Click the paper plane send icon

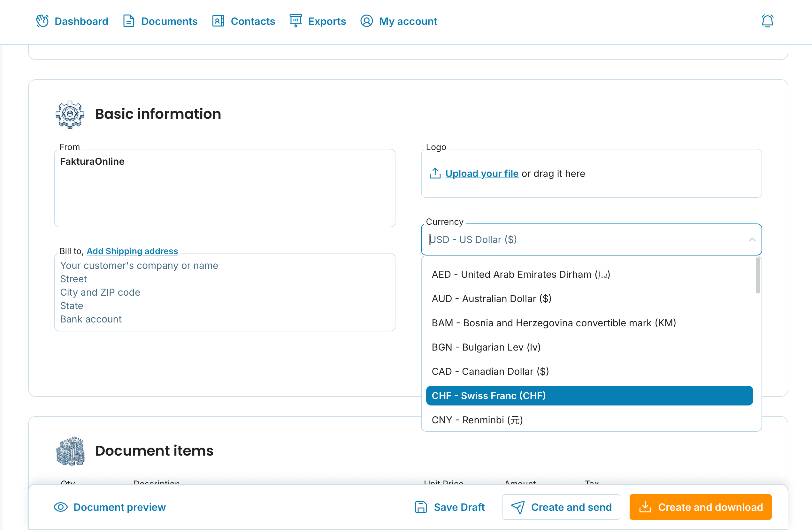pyautogui.click(x=517, y=507)
